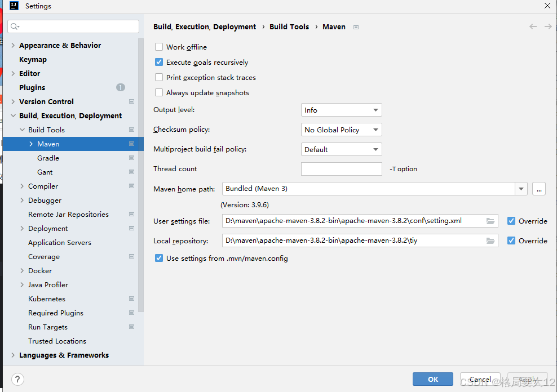
Task: Click project-scope icon beside Required Plugins
Action: [131, 313]
